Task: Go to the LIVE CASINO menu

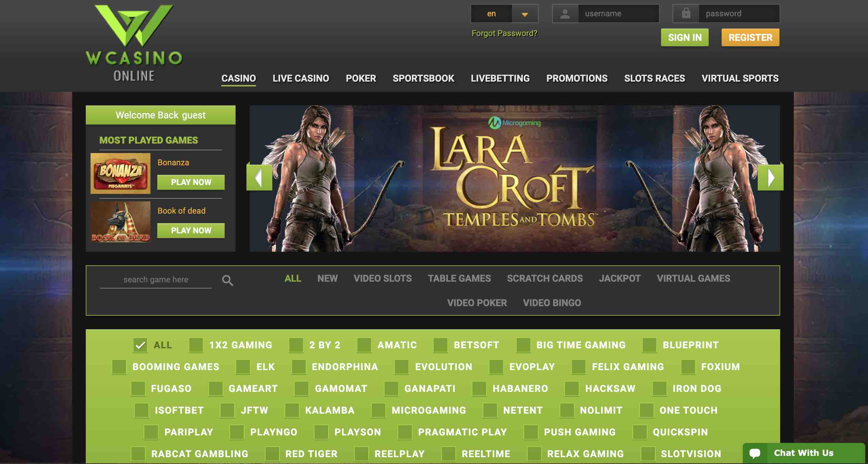Action: 301,78
